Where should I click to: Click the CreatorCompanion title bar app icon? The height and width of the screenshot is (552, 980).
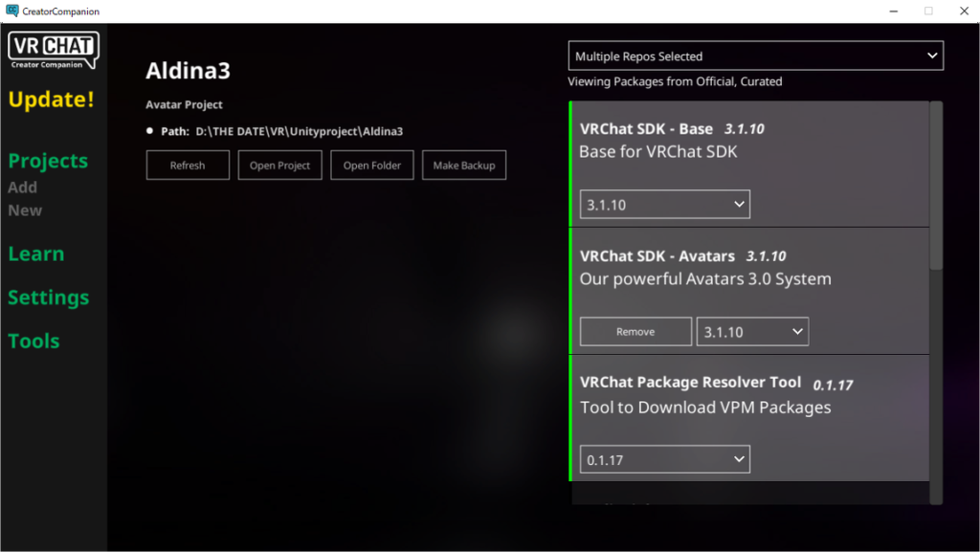[x=11, y=11]
